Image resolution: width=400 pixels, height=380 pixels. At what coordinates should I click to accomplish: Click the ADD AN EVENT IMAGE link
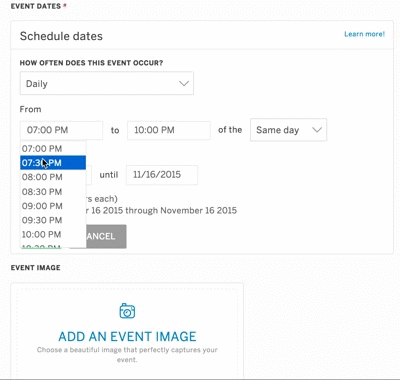click(x=127, y=337)
